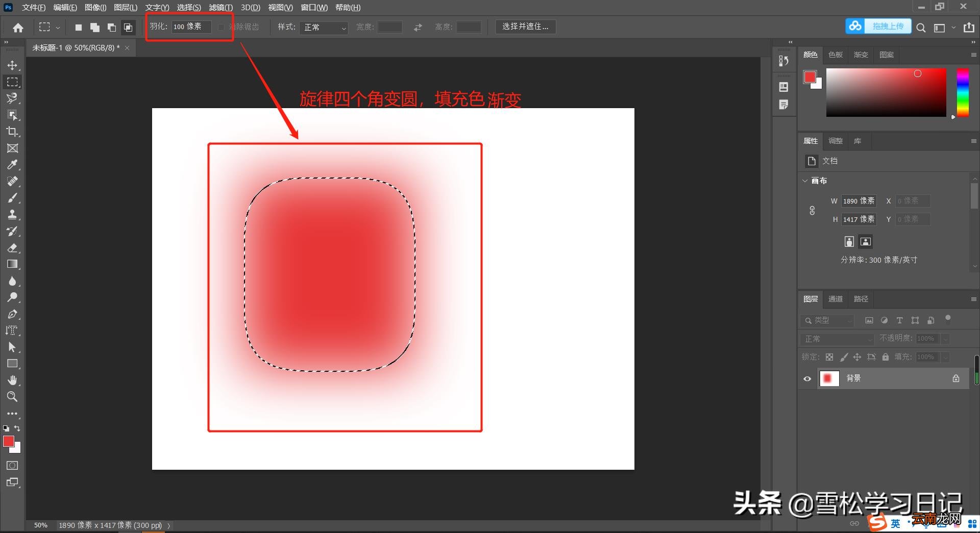Select the Pen tool

coord(12,314)
